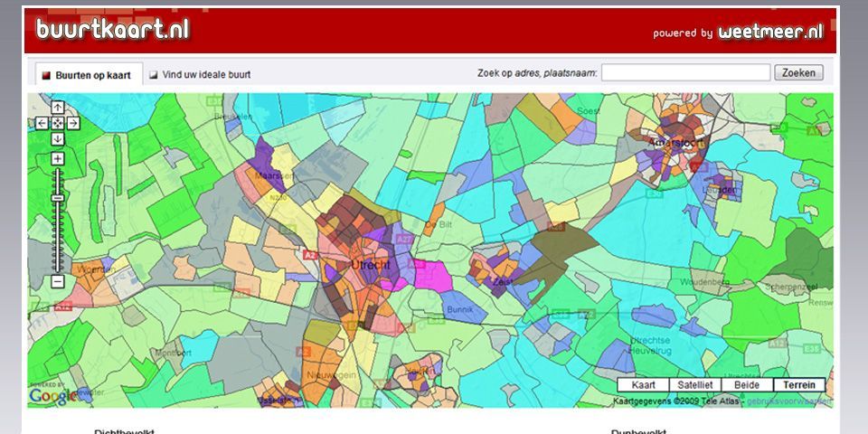Open the Buurten op kaart tab
This screenshot has width=868, height=434.
coord(89,75)
